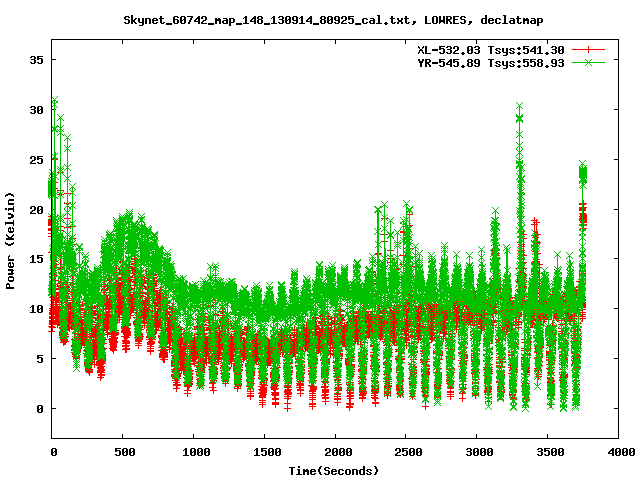Click the y-axis tick label 15

(x=36, y=259)
